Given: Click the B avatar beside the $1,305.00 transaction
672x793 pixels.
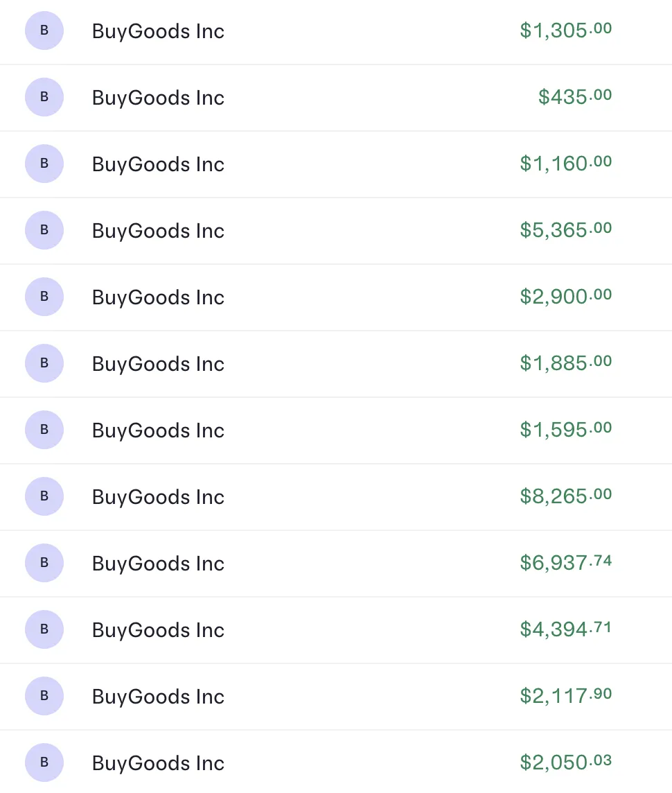Looking at the screenshot, I should 44,31.
